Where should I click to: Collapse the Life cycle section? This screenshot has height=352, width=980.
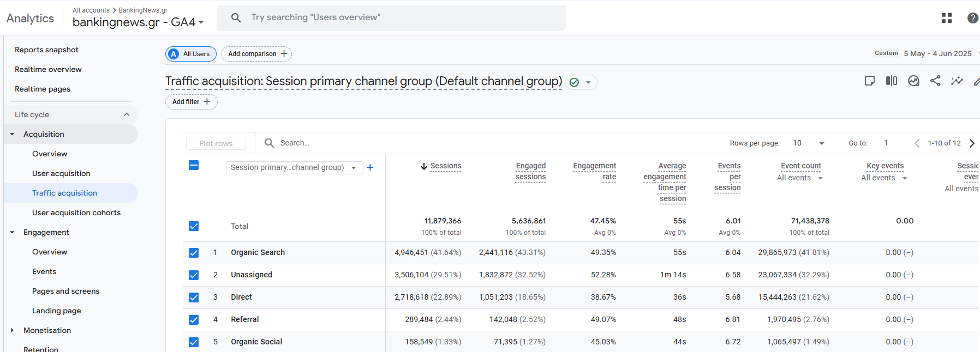pos(126,114)
